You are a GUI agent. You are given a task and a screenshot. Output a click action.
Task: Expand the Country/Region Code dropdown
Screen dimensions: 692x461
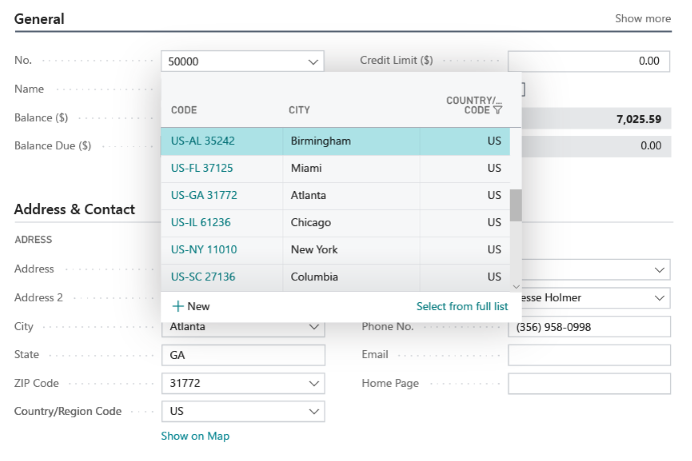click(313, 411)
